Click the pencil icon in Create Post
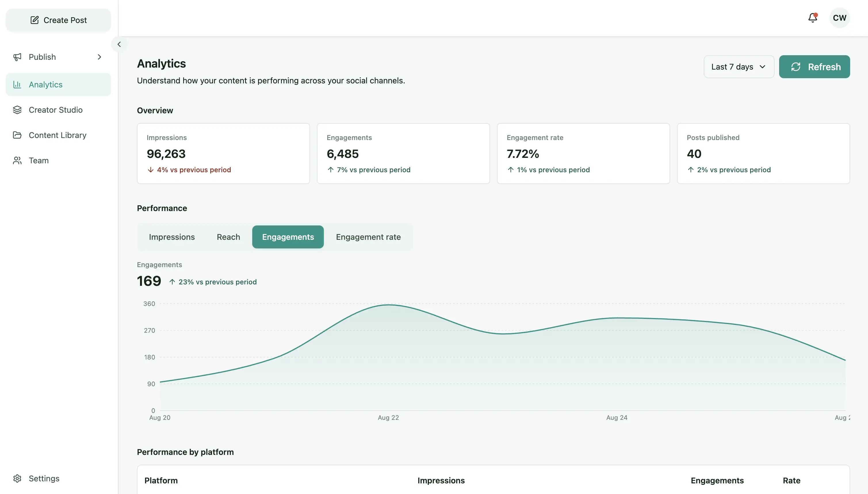 pos(35,20)
